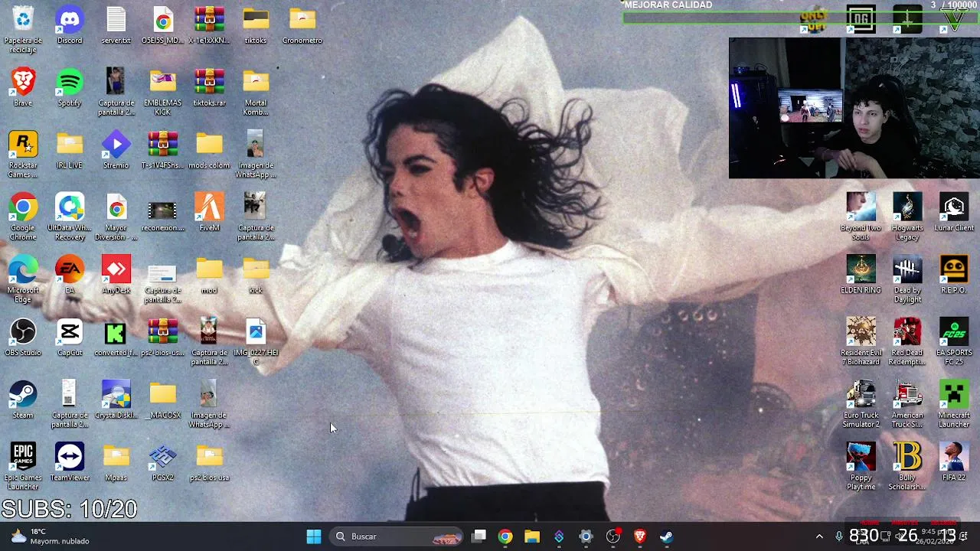Launch Discord from the desktop
Screen dimensions: 980x551
coord(70,25)
